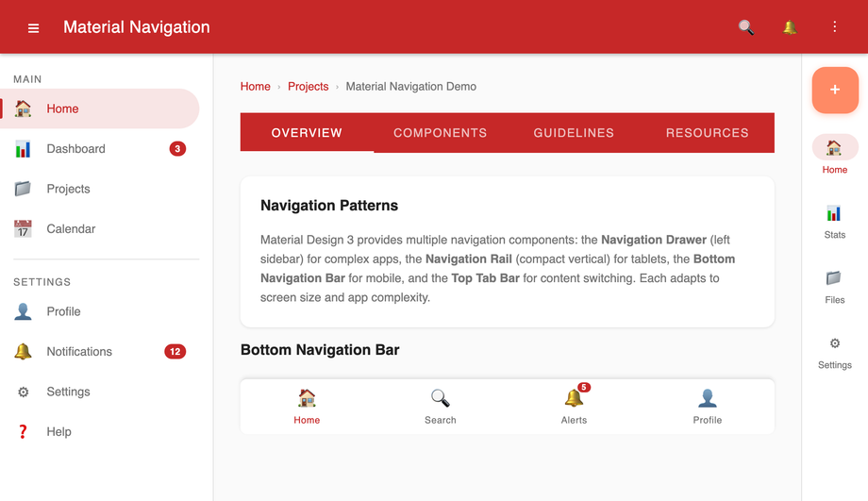This screenshot has height=501, width=868.
Task: Click the Dashboard bar chart icon
Action: pos(23,148)
